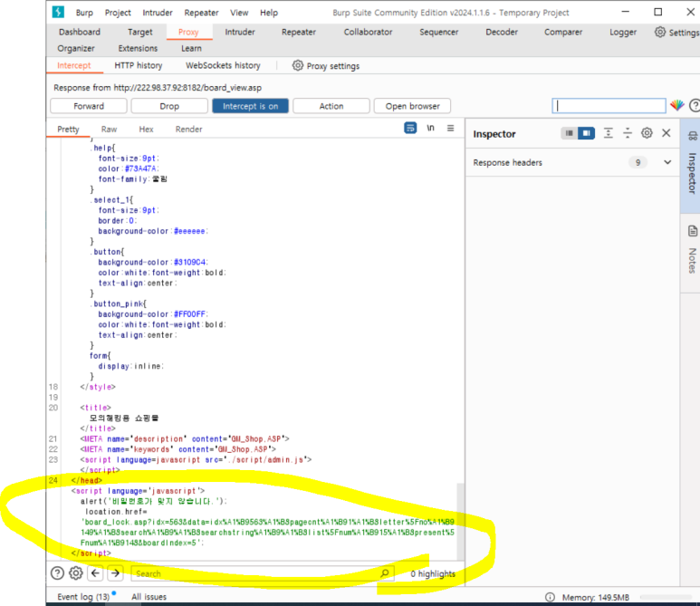Select the Intercept sub-tab

click(74, 65)
